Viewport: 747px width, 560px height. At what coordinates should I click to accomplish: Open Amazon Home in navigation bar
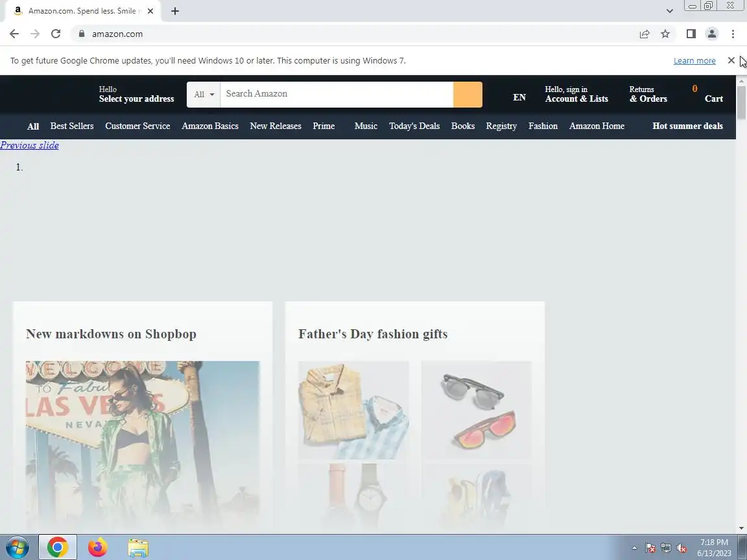pyautogui.click(x=597, y=126)
